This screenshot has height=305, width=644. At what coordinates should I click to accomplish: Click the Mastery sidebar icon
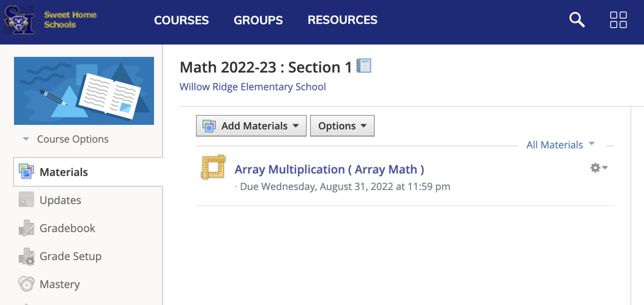[x=26, y=284]
